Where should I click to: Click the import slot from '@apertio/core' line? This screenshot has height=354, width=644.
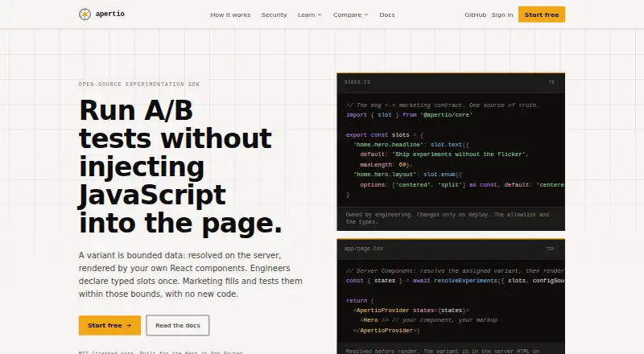[409, 115]
